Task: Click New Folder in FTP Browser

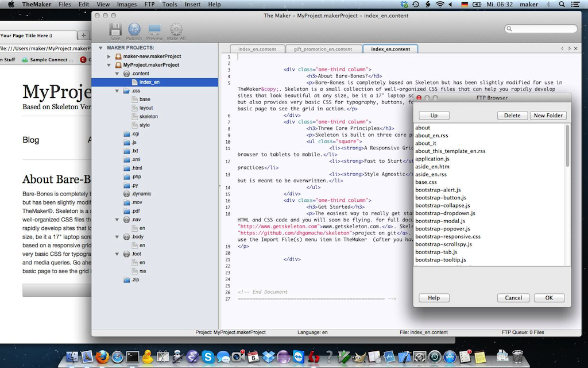Action: pos(548,115)
